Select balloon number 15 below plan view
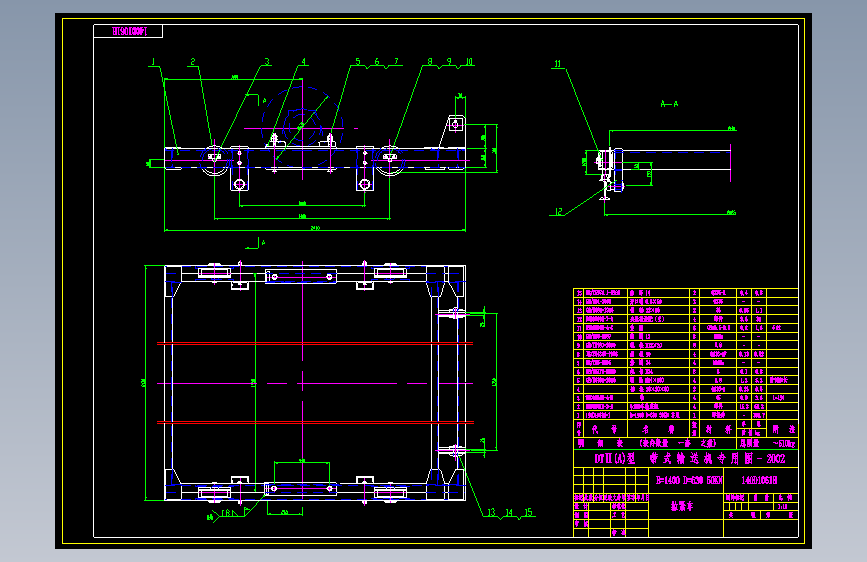 529,513
